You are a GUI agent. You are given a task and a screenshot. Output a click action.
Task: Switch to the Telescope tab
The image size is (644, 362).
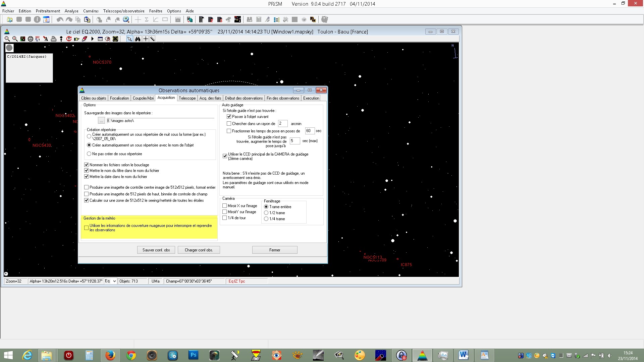pyautogui.click(x=187, y=98)
